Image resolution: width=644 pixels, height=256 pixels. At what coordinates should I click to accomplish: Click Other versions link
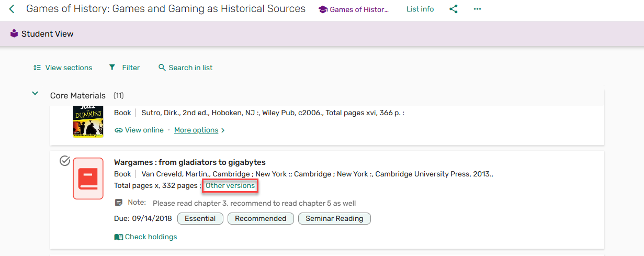(230, 186)
